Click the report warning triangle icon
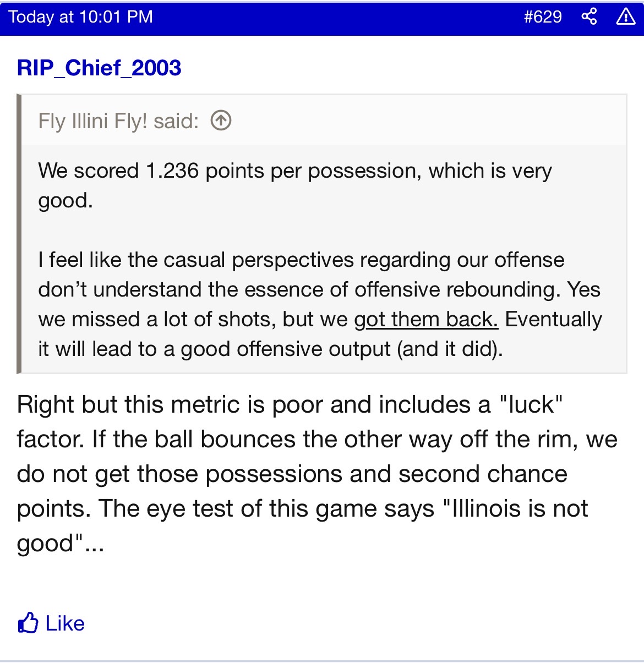644x663 pixels. point(626,17)
